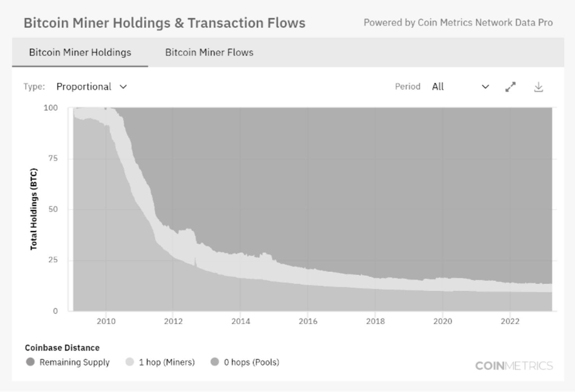Click the download chart data icon
Viewport: 575px width, 392px height.
(538, 87)
